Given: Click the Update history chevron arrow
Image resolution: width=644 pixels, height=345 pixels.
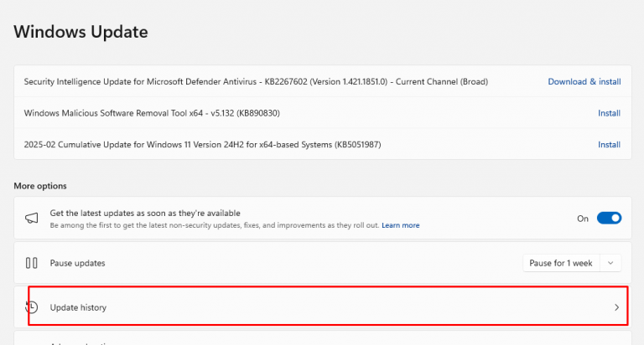Looking at the screenshot, I should click(616, 308).
